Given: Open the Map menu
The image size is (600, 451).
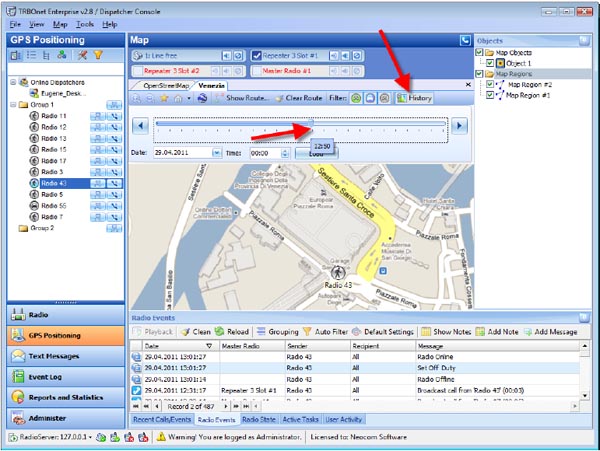Looking at the screenshot, I should 60,24.
